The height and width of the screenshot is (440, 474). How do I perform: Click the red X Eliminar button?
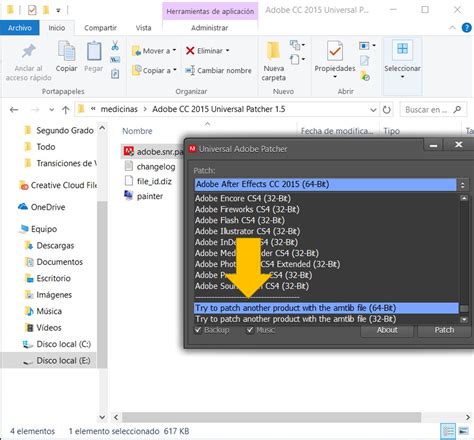207,51
